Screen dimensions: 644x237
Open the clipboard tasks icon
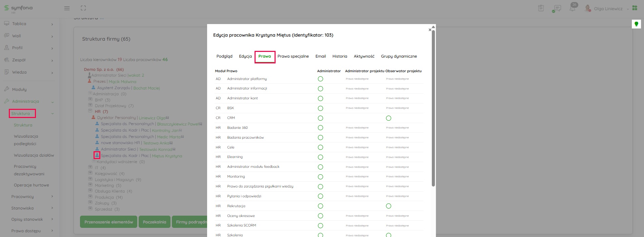541,8
